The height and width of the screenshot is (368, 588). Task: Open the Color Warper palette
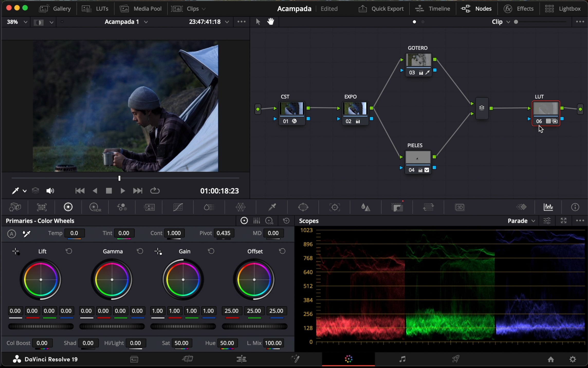241,207
